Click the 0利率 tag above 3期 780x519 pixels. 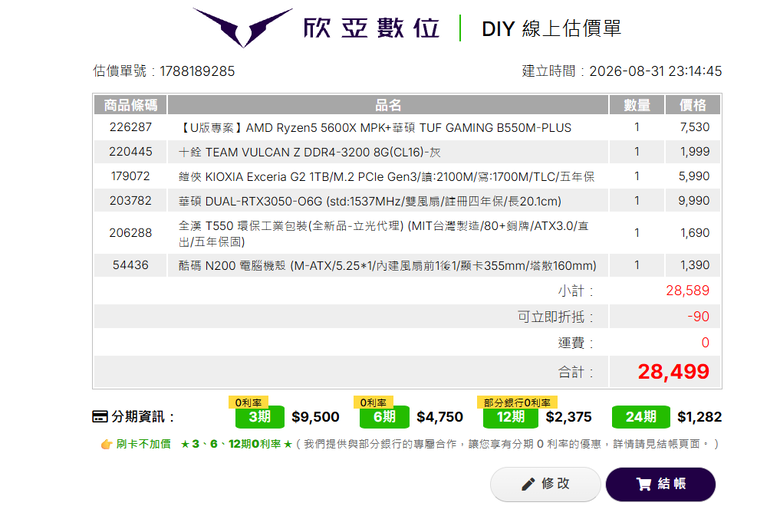248,402
